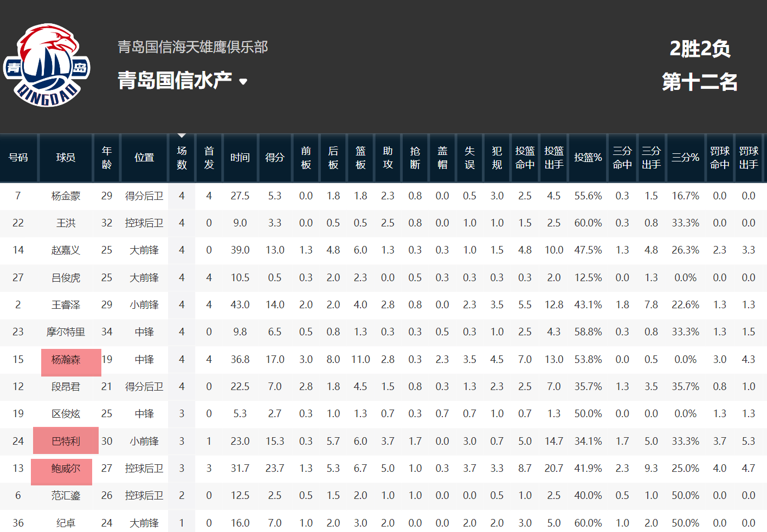Screen dimensions: 767x532
Task: Select jersey number 36 cell
Action: pos(18,523)
